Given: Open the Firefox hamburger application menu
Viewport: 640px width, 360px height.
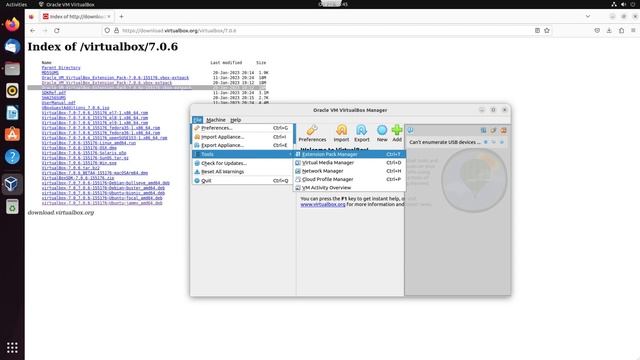Looking at the screenshot, I should pyautogui.click(x=633, y=31).
